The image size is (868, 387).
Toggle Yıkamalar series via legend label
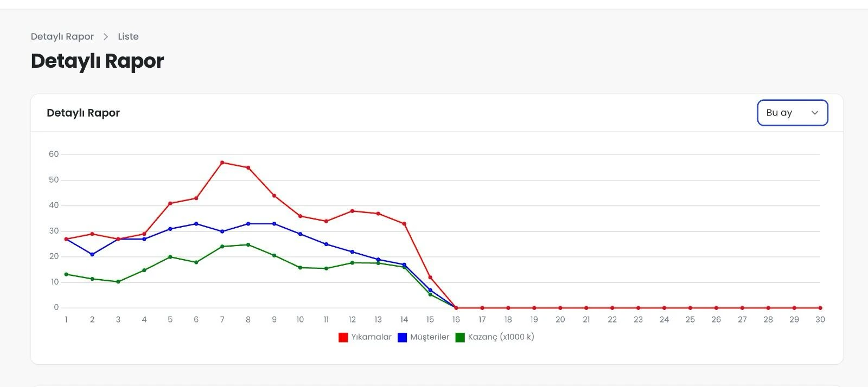tap(371, 337)
